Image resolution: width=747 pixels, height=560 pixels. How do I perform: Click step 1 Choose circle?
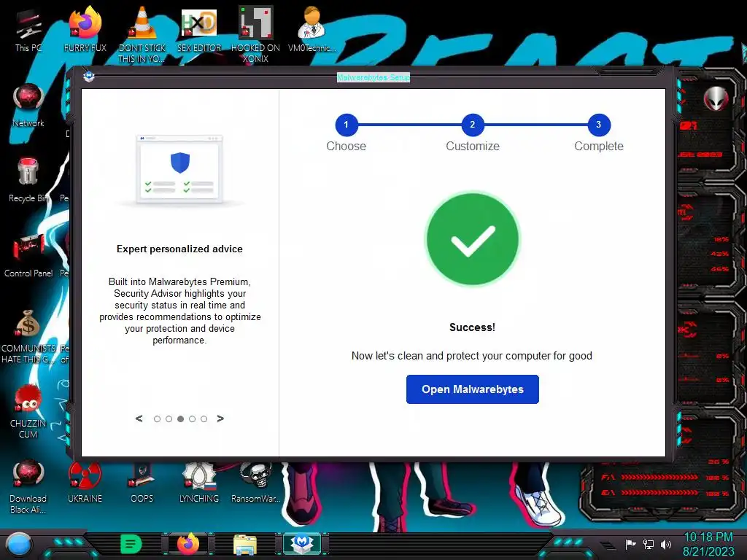[x=347, y=125]
